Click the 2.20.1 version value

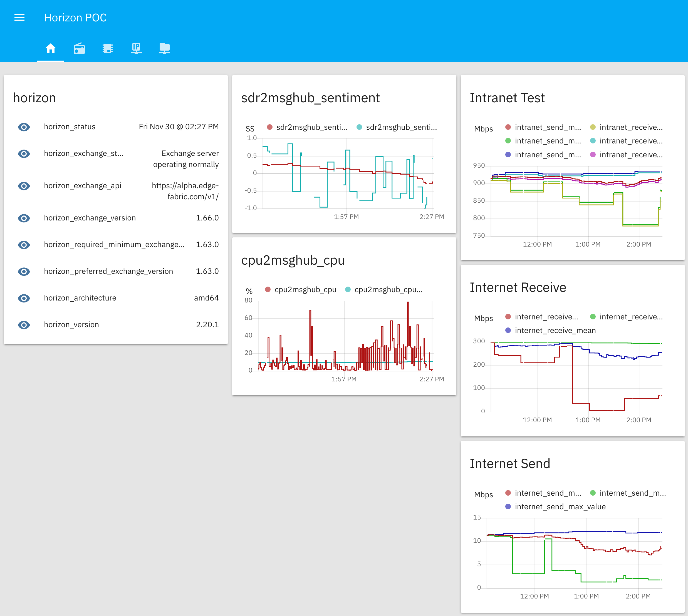tap(207, 325)
